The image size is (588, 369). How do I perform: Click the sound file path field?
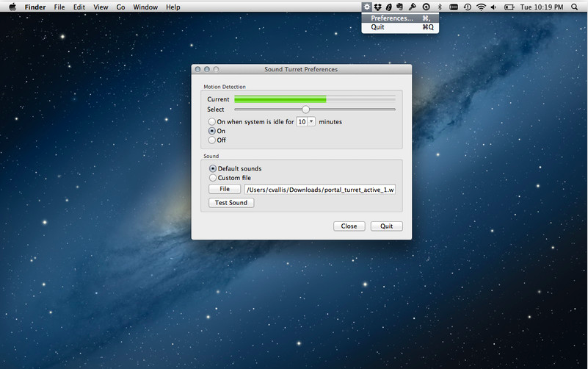click(320, 190)
